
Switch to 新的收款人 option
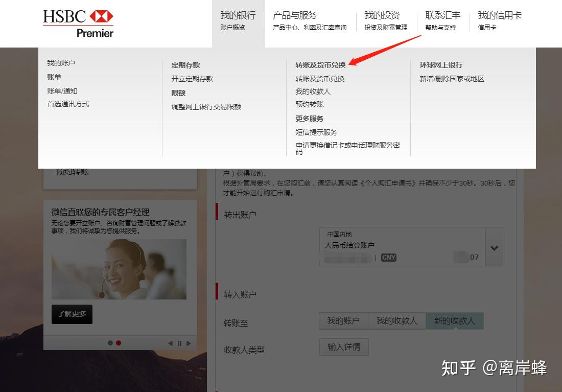coord(454,320)
